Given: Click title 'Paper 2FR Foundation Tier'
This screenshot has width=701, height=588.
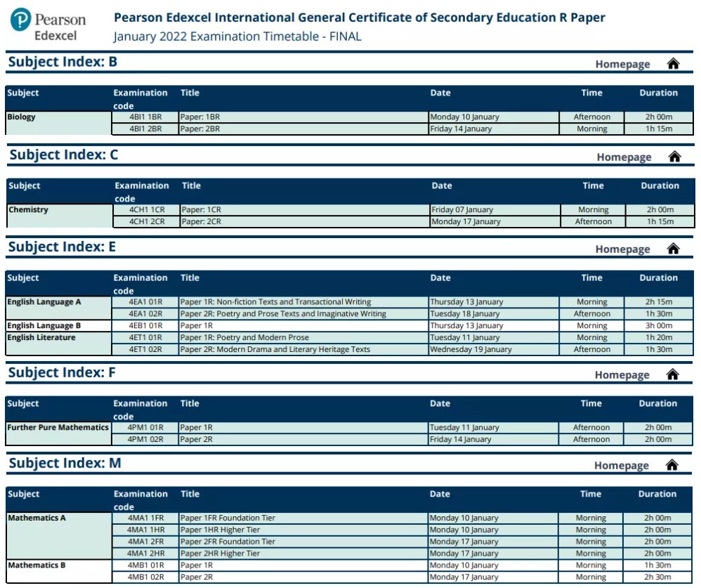Looking at the screenshot, I should point(228,542).
